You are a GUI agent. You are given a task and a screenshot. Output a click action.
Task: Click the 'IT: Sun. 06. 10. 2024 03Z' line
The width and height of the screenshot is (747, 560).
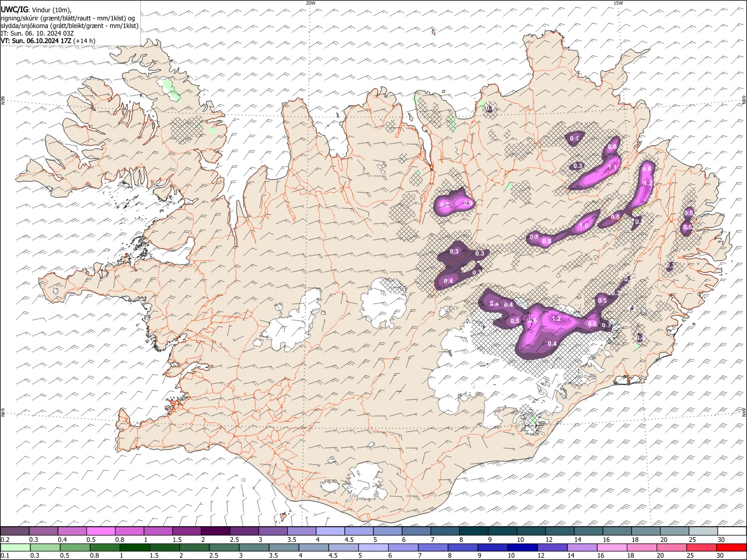(37, 33)
